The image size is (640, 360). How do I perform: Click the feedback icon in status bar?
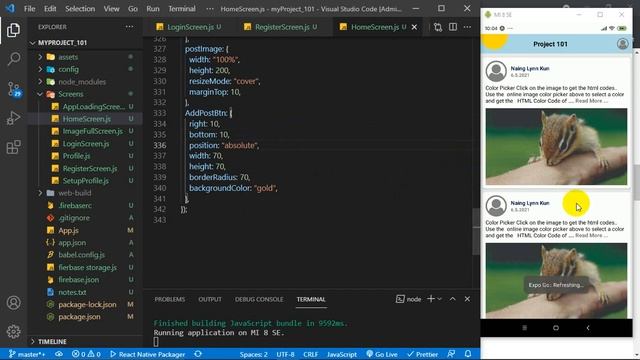pos(451,354)
